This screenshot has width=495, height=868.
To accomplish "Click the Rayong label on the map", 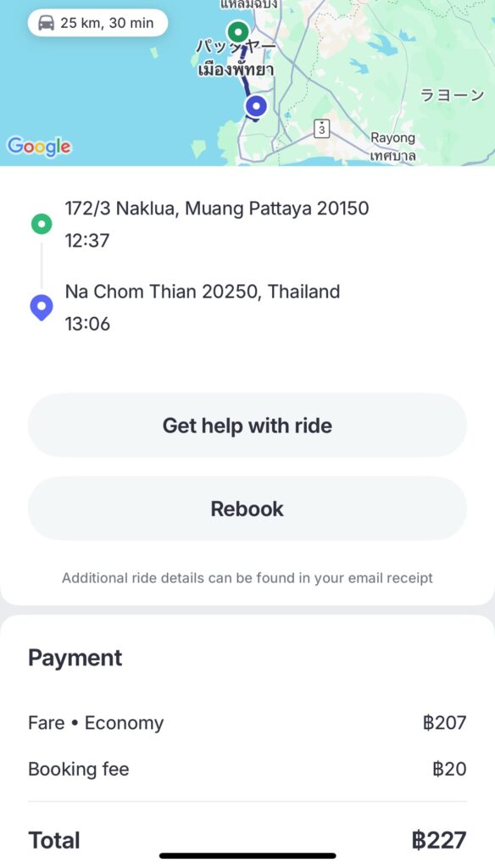I will [x=392, y=138].
